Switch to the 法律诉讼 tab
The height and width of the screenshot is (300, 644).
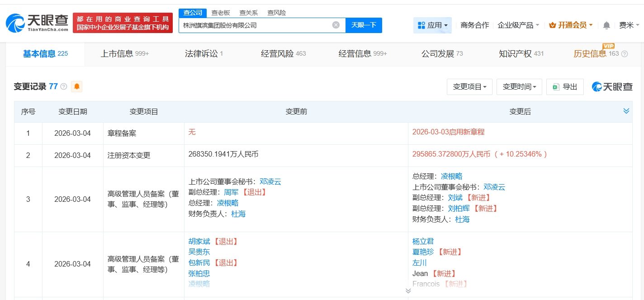[204, 54]
